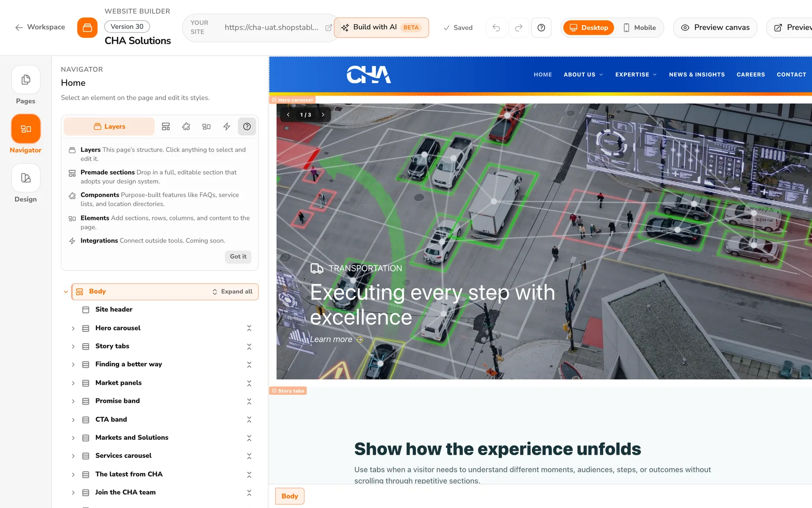Open Preview canvas
Image resolution: width=812 pixels, height=508 pixels.
[x=715, y=28]
